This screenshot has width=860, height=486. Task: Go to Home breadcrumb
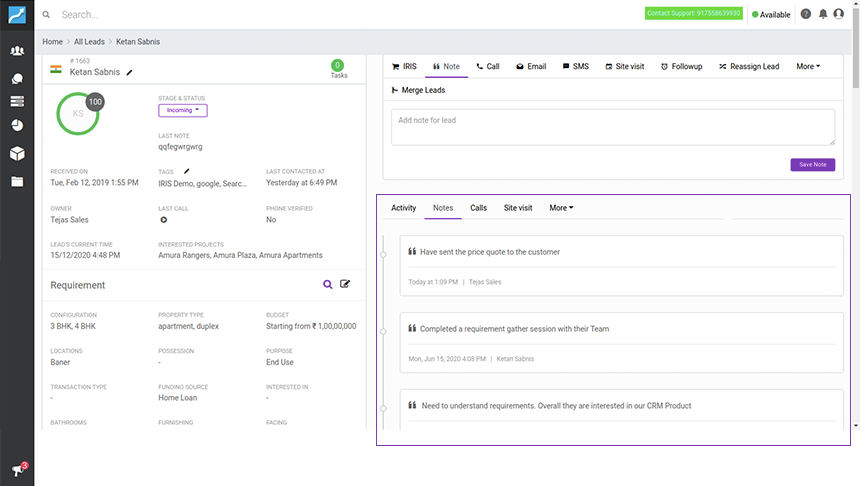53,42
